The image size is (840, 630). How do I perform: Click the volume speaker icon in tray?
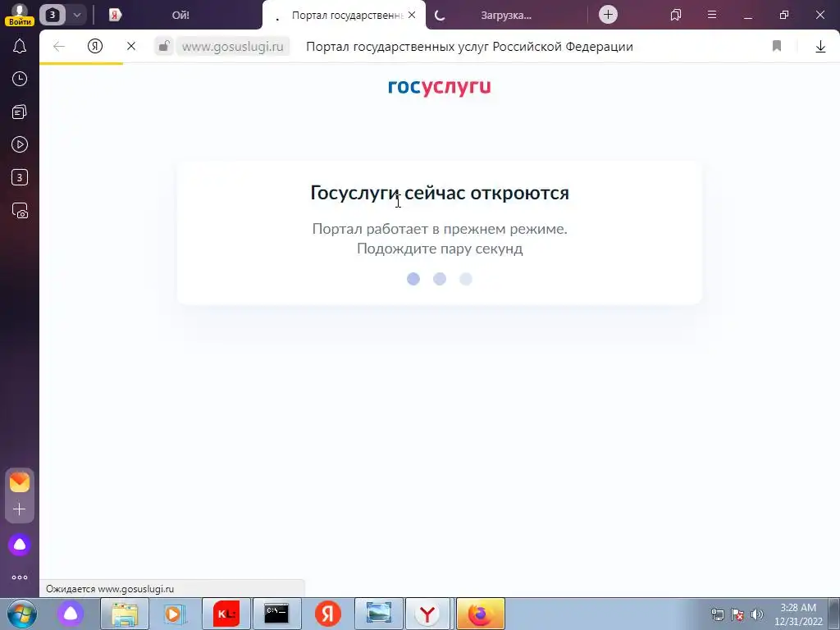[x=757, y=614]
